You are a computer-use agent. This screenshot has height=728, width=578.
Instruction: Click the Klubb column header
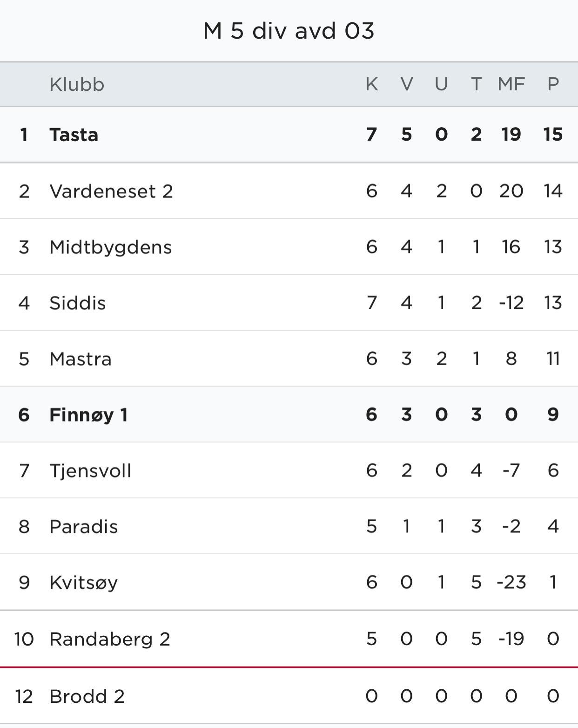click(77, 85)
